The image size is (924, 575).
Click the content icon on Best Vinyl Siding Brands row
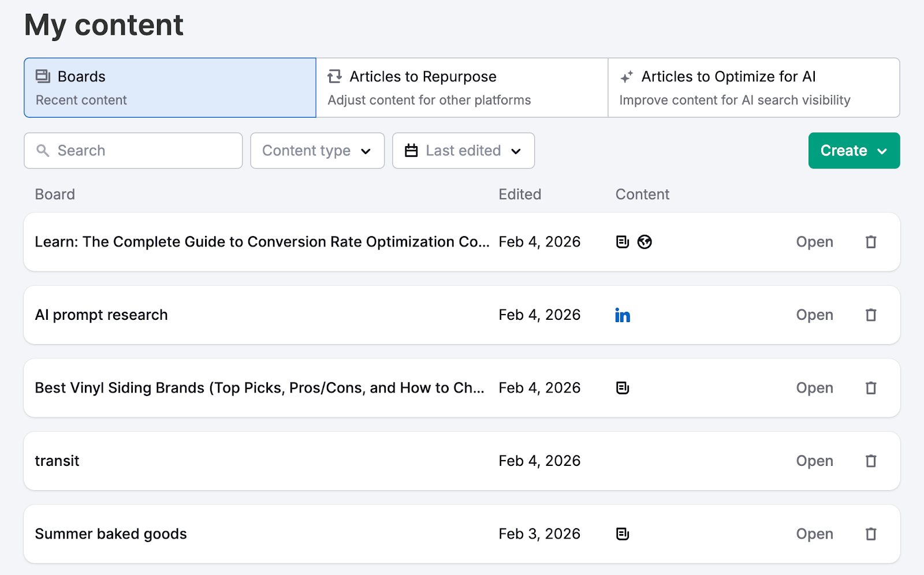(x=622, y=388)
